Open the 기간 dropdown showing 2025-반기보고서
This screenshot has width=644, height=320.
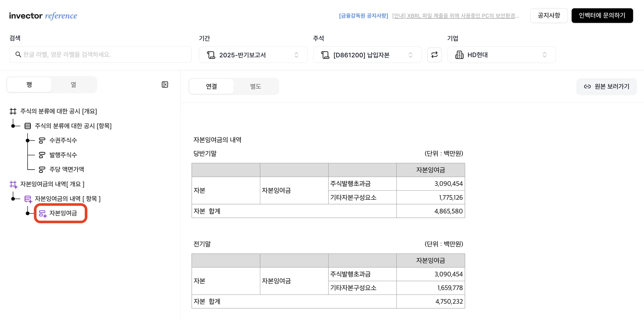click(253, 55)
